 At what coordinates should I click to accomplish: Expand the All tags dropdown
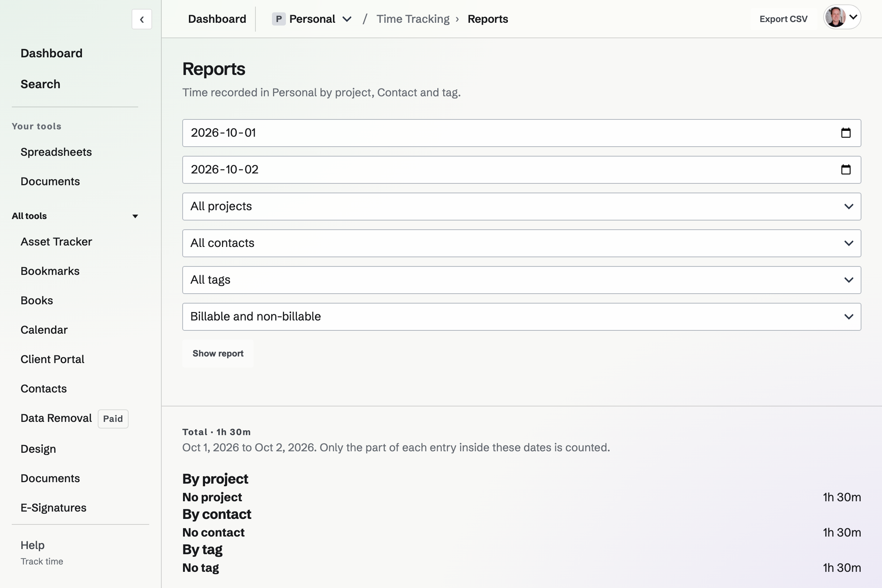coord(521,280)
